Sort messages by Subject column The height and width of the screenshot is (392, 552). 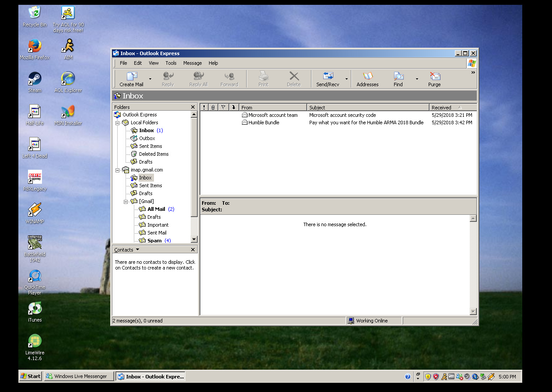368,107
